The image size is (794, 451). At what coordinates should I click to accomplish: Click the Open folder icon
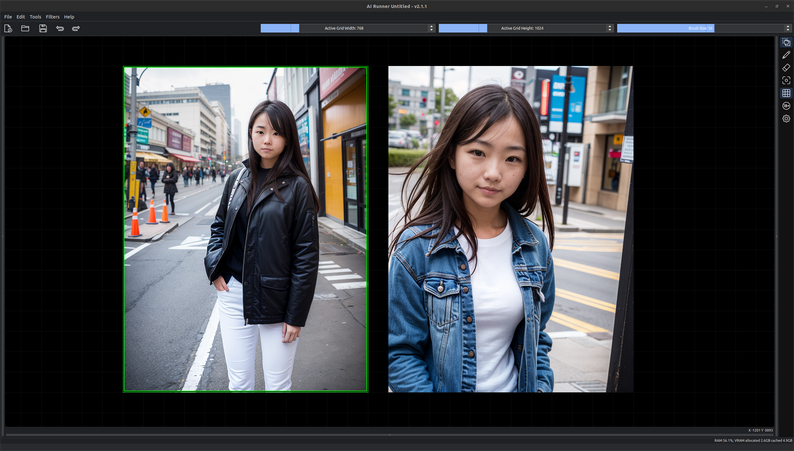pyautogui.click(x=25, y=28)
